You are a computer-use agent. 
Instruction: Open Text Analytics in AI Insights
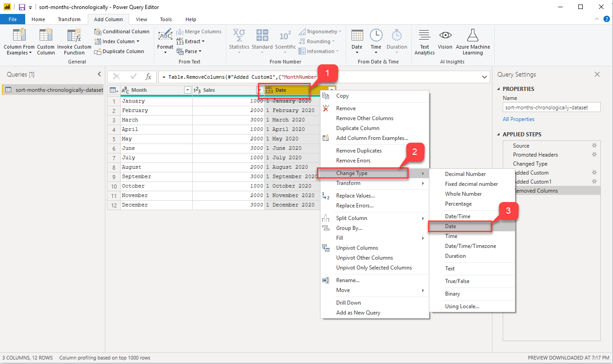pos(424,41)
